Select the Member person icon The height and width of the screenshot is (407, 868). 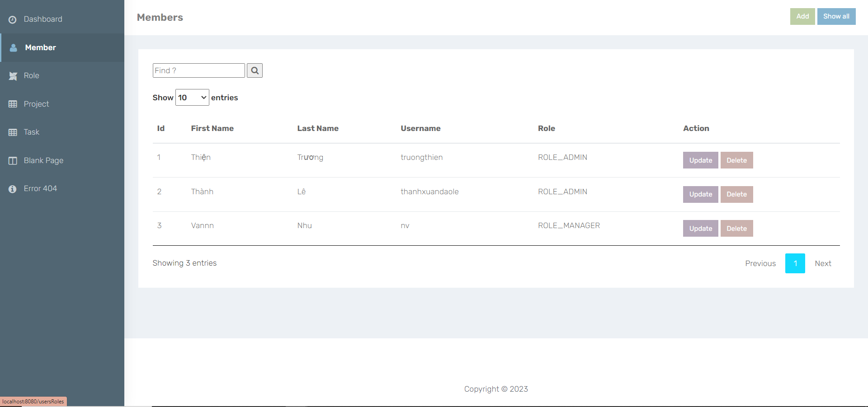[13, 47]
